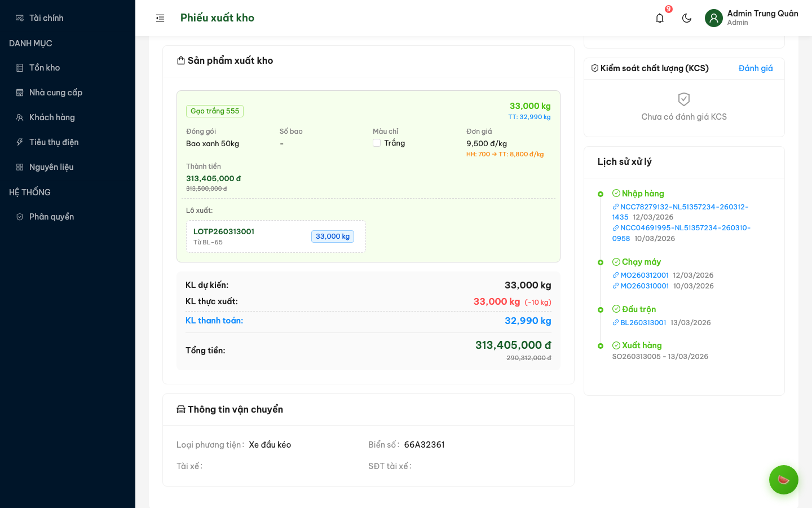Open Admin Trung Quân account dropdown
The image size is (812, 508).
click(x=762, y=17)
